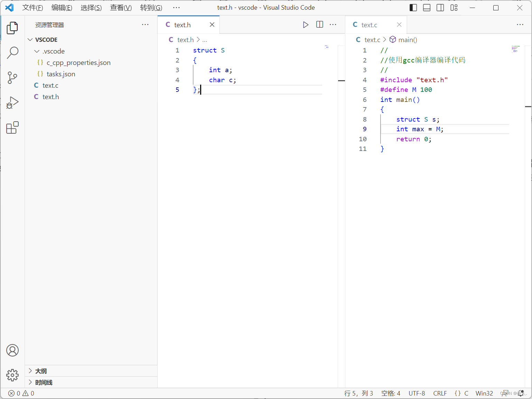Click the C file icon in text.c tab

pyautogui.click(x=355, y=25)
